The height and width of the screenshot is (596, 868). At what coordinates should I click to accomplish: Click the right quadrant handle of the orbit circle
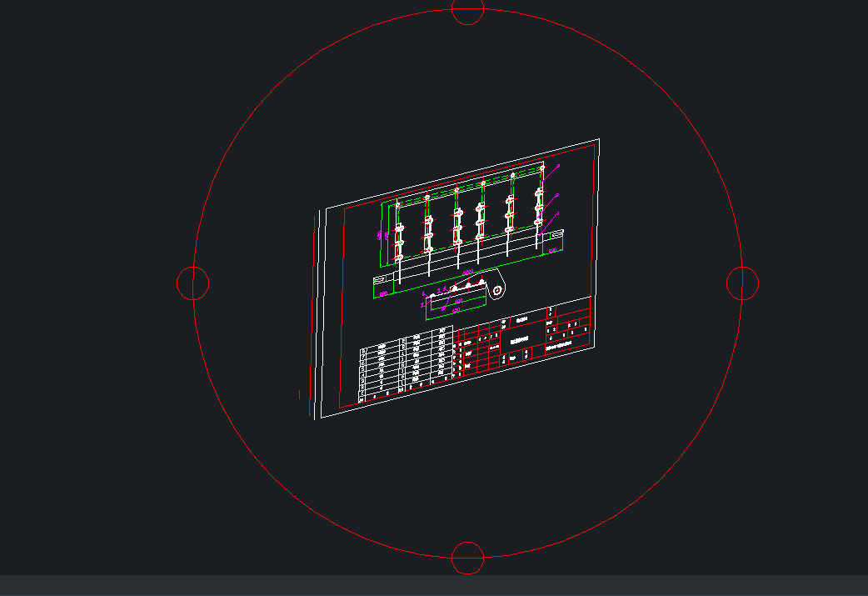744,283
